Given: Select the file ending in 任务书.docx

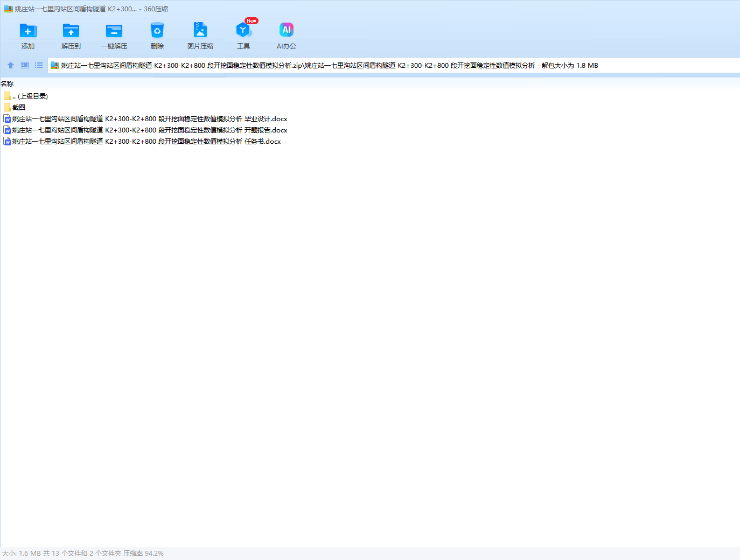Looking at the screenshot, I should pyautogui.click(x=146, y=142).
